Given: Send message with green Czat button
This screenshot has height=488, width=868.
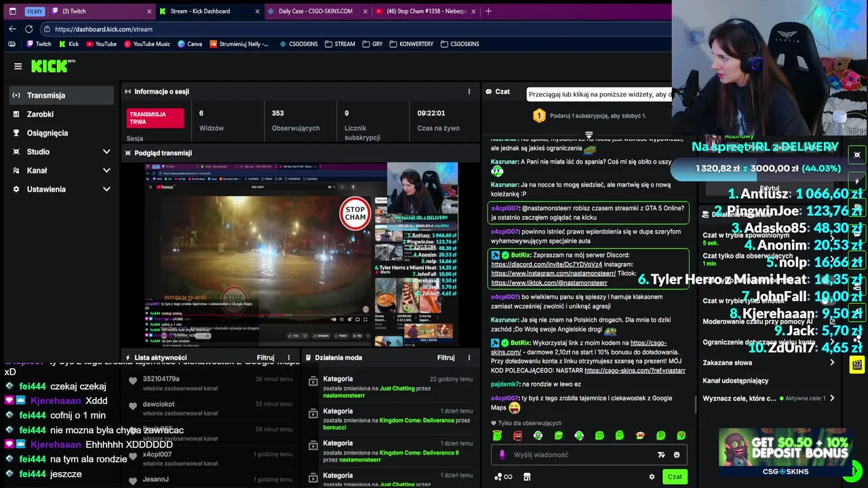Looking at the screenshot, I should click(x=675, y=477).
